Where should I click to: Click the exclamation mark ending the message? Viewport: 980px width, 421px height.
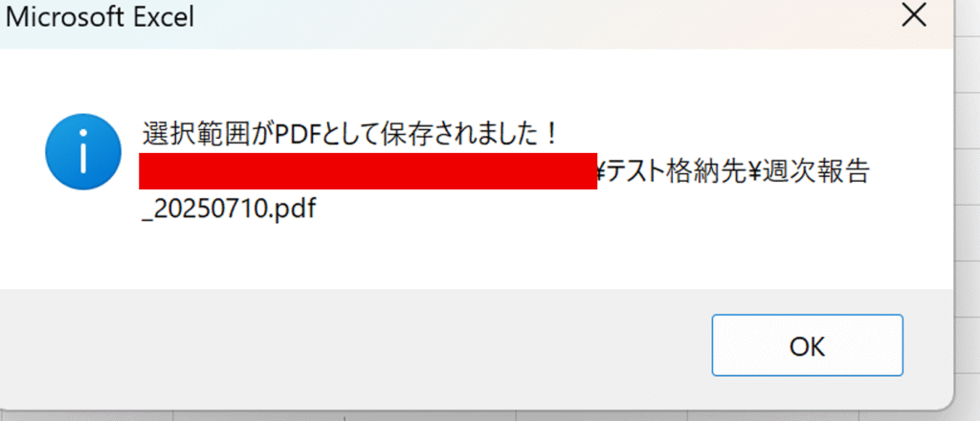tap(550, 135)
